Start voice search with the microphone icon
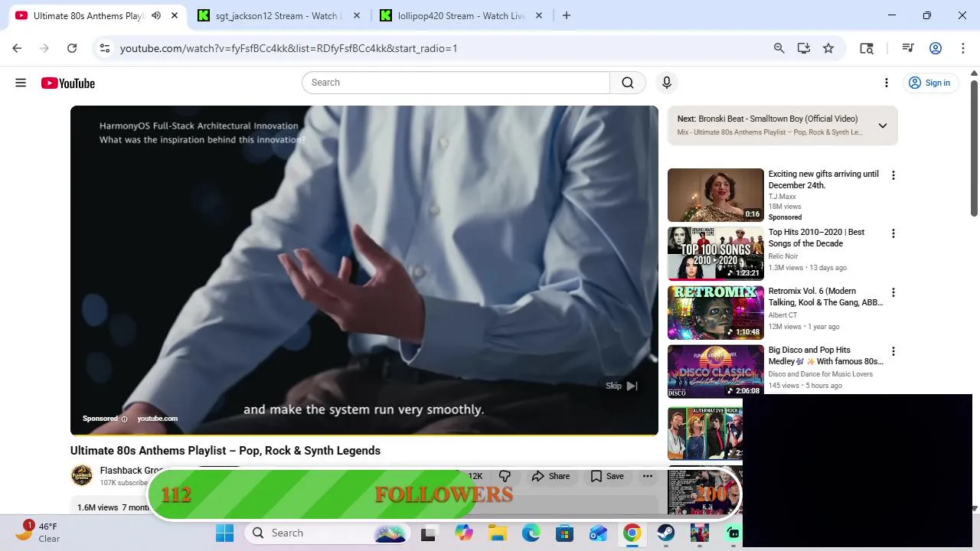This screenshot has height=551, width=980. coord(667,83)
